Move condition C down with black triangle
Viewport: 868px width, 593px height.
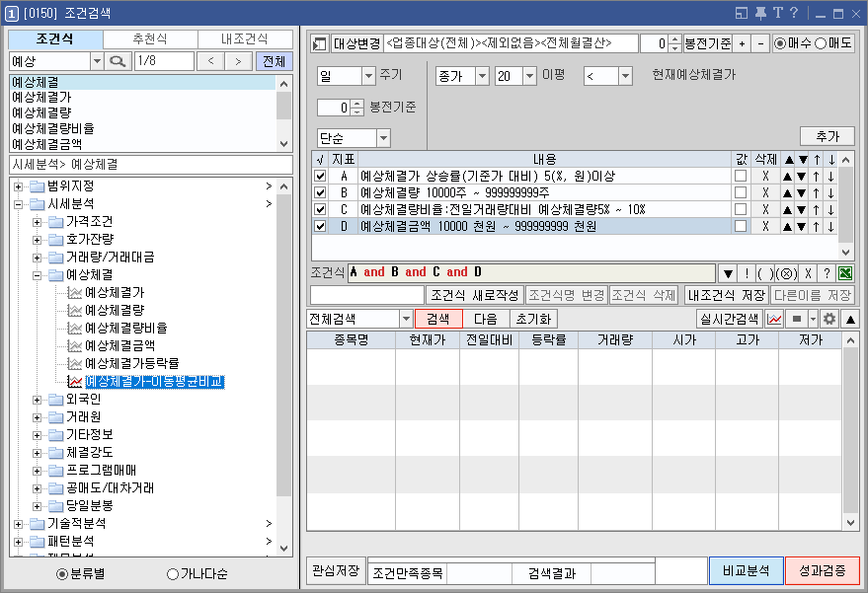click(x=802, y=209)
